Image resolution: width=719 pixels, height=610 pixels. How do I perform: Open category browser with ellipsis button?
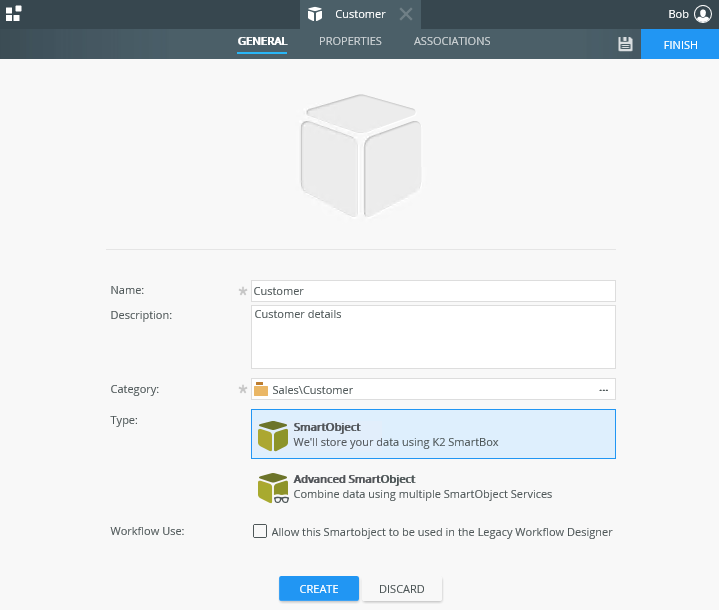603,390
